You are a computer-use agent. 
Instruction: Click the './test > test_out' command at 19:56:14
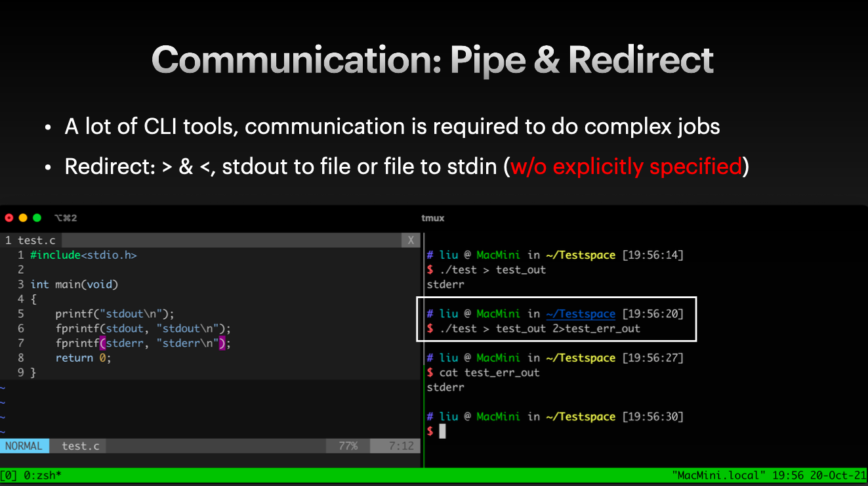click(x=492, y=270)
